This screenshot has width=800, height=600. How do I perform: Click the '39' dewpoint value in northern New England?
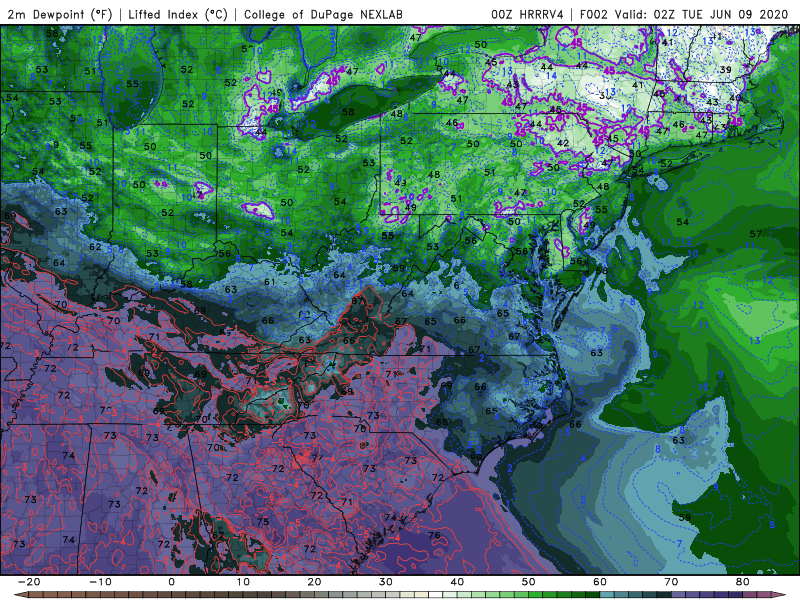point(725,70)
